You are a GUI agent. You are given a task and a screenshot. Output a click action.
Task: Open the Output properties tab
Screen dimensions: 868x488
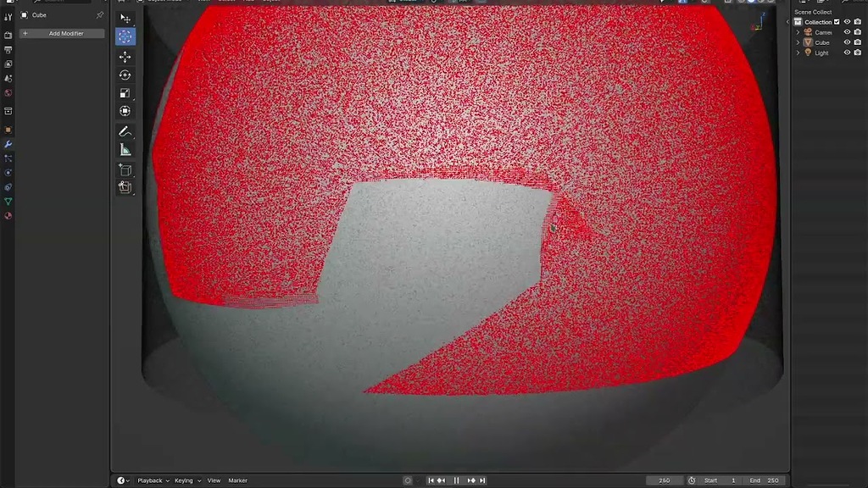coord(8,50)
